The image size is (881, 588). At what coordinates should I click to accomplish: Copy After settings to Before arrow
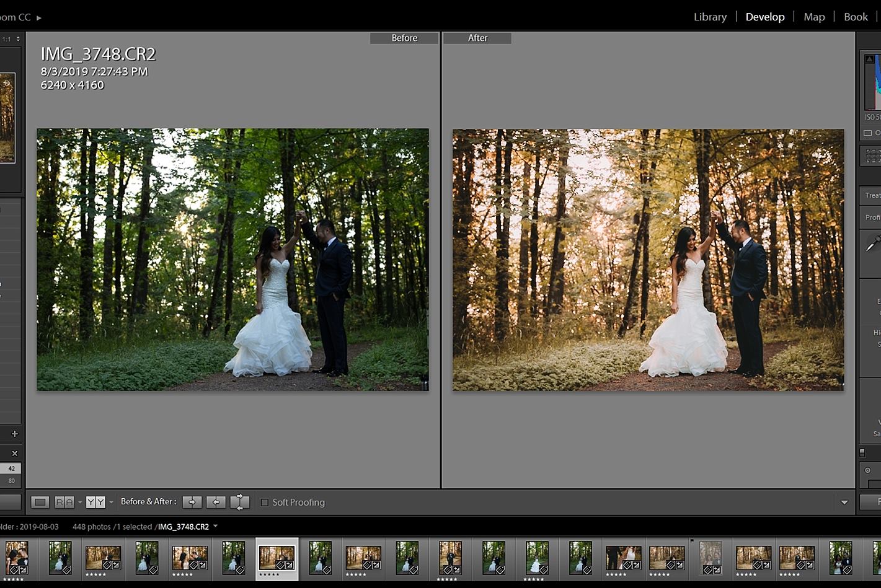click(216, 502)
